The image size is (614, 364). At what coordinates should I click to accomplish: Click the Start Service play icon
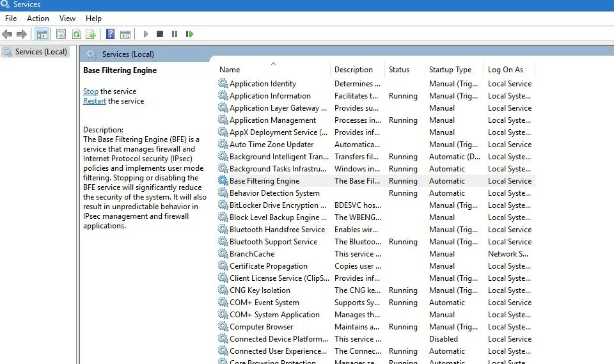point(146,34)
